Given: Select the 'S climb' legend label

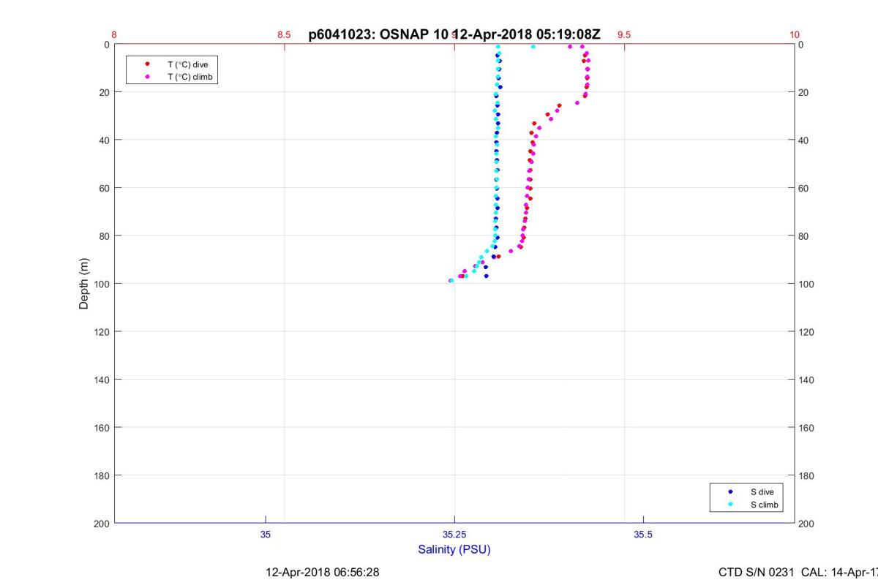Looking at the screenshot, I should (x=765, y=505).
